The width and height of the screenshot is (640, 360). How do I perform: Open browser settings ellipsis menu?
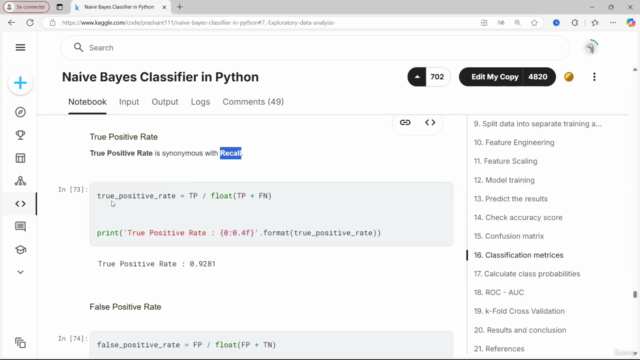coord(613,23)
